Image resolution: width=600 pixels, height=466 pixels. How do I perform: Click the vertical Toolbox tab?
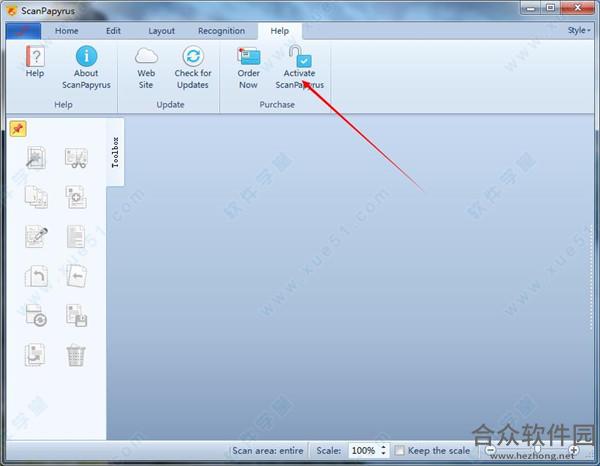[x=115, y=152]
